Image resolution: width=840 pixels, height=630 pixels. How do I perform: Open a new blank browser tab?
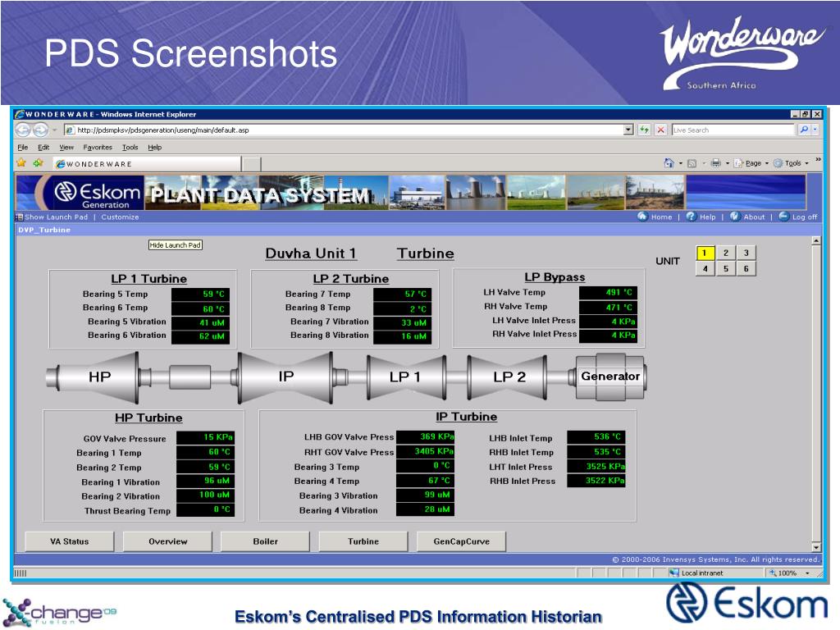pos(252,164)
